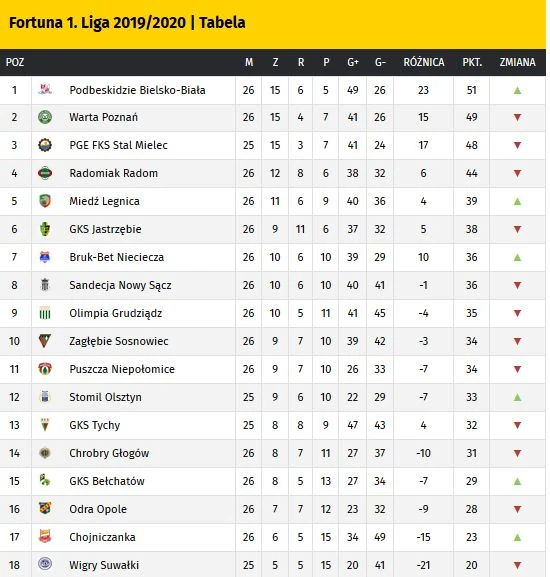The height and width of the screenshot is (577, 550).
Task: Click the Miedź Legnica shield crest
Action: pyautogui.click(x=45, y=201)
